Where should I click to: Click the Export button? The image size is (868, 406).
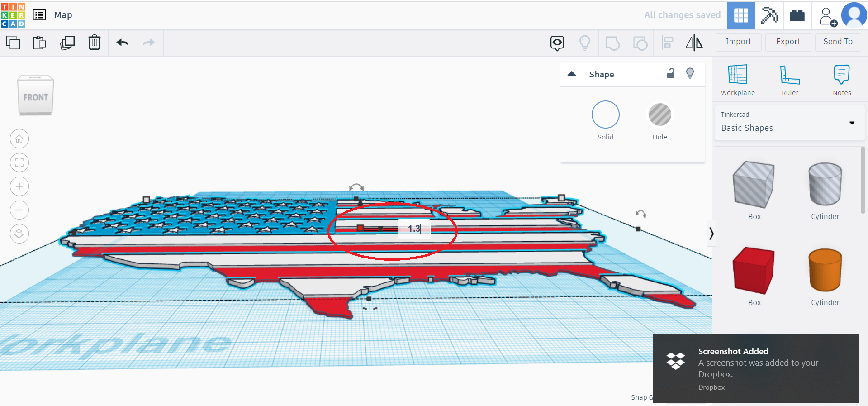[788, 42]
